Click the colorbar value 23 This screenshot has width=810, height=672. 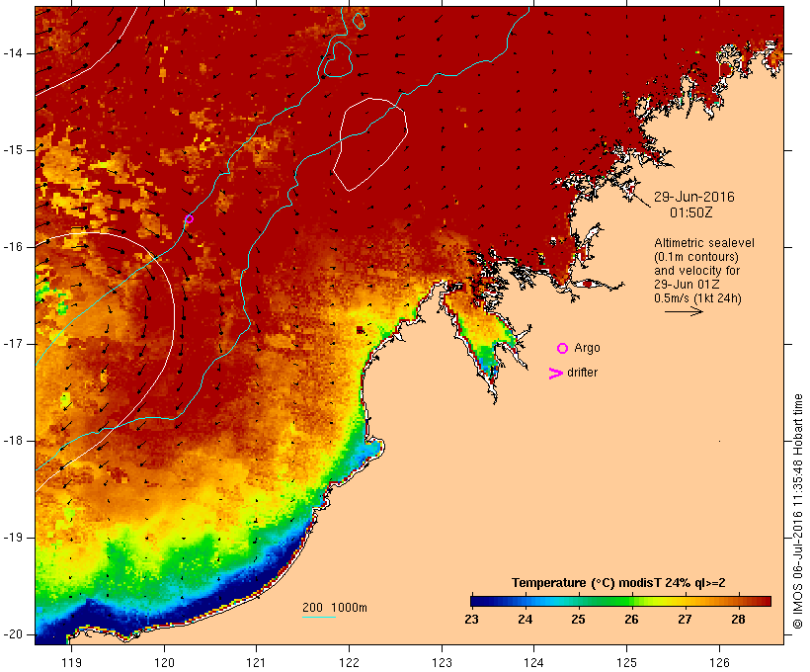pyautogui.click(x=471, y=620)
